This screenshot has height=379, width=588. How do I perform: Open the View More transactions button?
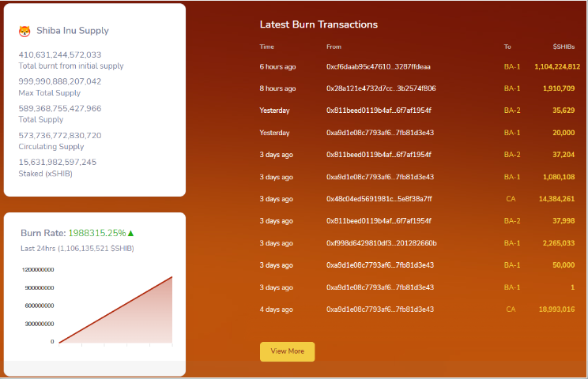[287, 351]
